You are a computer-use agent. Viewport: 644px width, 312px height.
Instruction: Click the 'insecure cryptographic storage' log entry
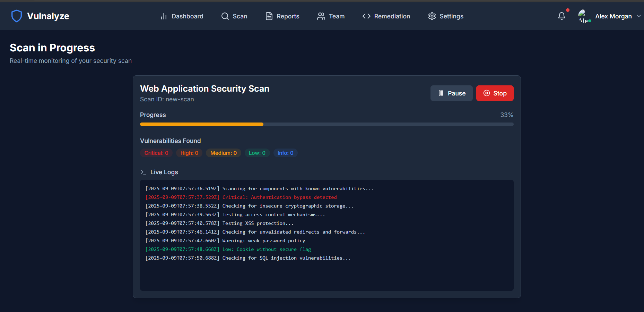pos(250,206)
